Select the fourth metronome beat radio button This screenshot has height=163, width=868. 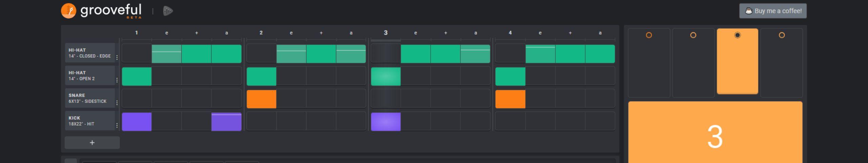point(782,35)
